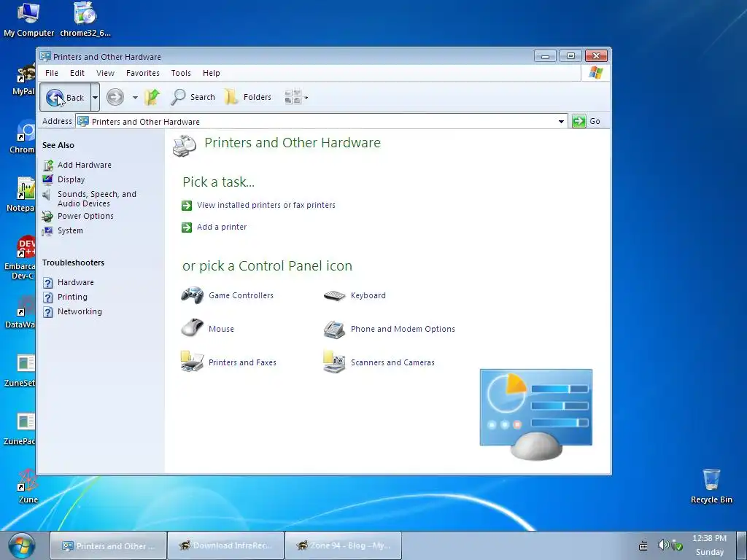Open the Edit menu
This screenshot has height=560, width=747.
coord(77,73)
